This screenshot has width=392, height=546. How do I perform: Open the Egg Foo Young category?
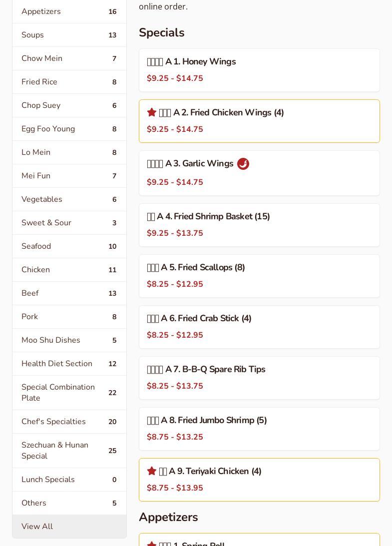click(69, 129)
